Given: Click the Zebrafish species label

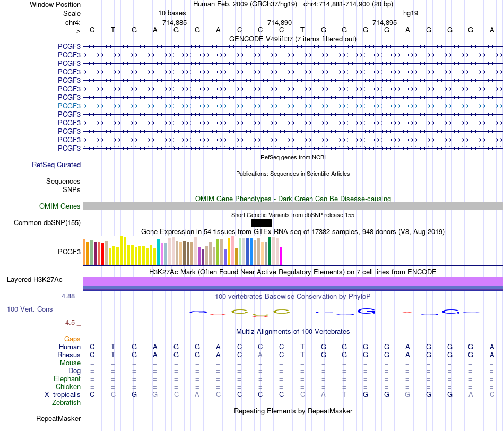Looking at the screenshot, I should click(x=66, y=403).
